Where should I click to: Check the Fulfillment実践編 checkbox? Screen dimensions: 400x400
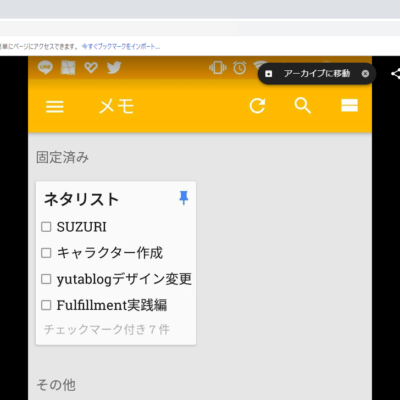pyautogui.click(x=46, y=305)
